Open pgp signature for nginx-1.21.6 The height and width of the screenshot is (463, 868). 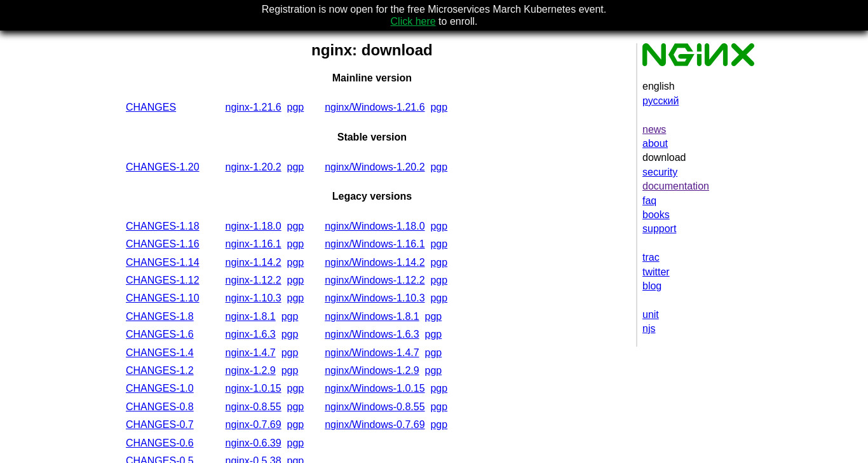coord(295,107)
